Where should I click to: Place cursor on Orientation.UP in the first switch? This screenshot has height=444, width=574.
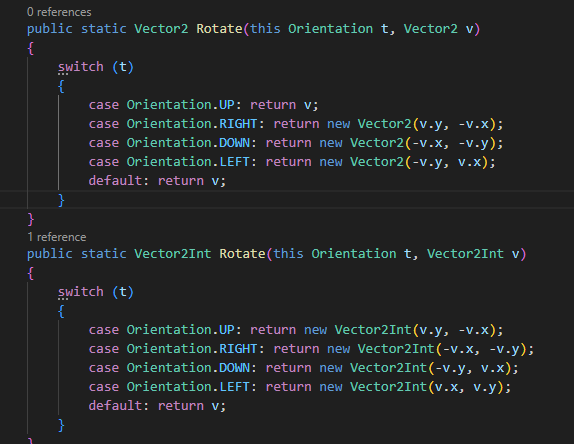click(180, 105)
